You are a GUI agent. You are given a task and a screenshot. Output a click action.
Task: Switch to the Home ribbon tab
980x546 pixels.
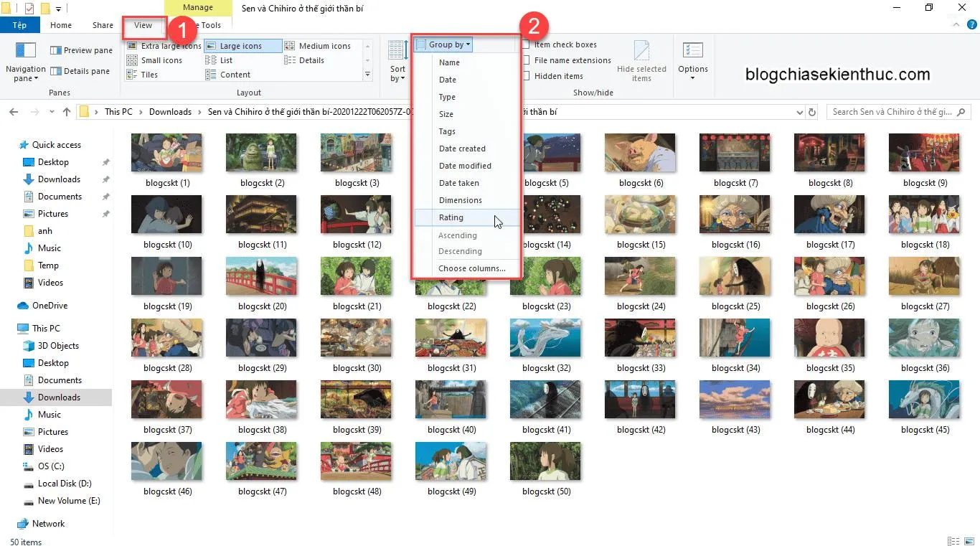[x=60, y=24]
